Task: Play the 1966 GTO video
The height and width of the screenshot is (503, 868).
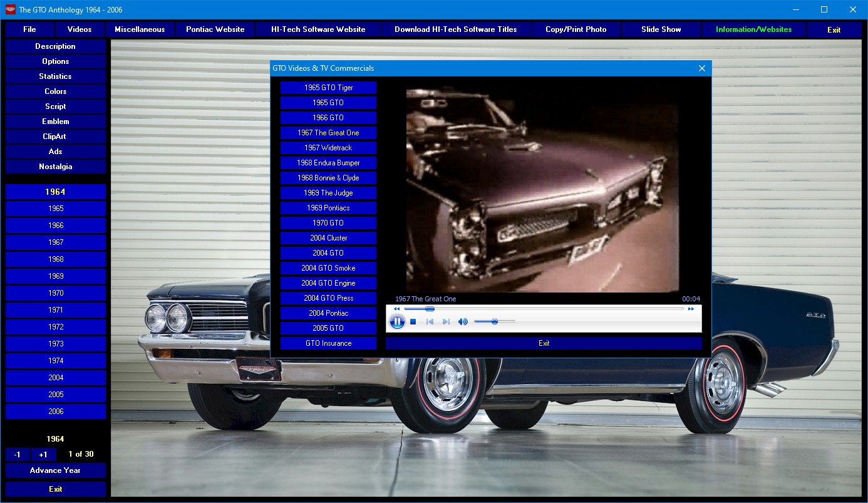Action: [329, 118]
